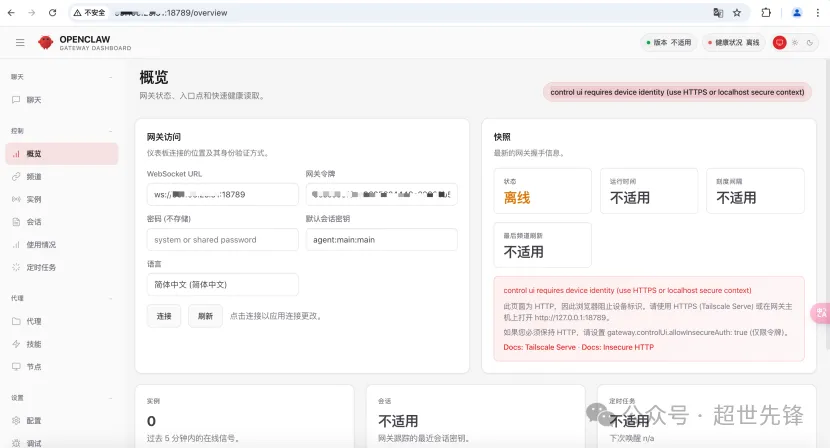Collapse the 控制 sidebar section
The height and width of the screenshot is (448, 830).
coord(62,131)
